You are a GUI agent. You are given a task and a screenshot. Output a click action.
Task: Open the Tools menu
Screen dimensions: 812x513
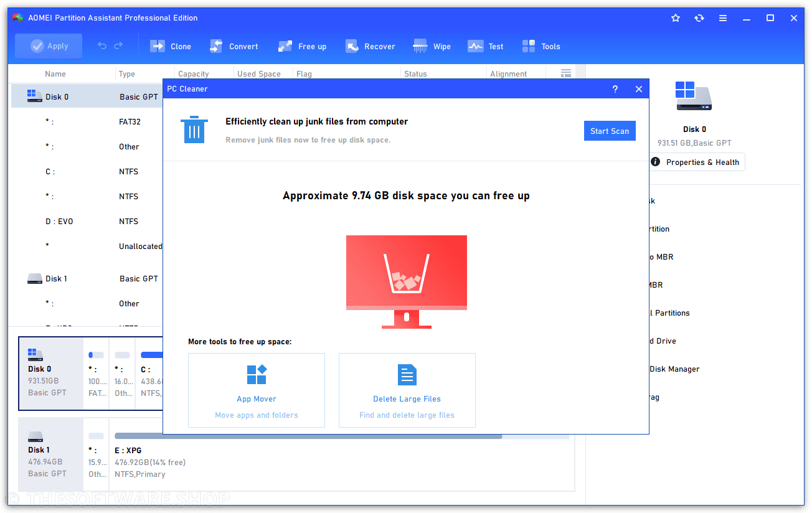(x=541, y=46)
